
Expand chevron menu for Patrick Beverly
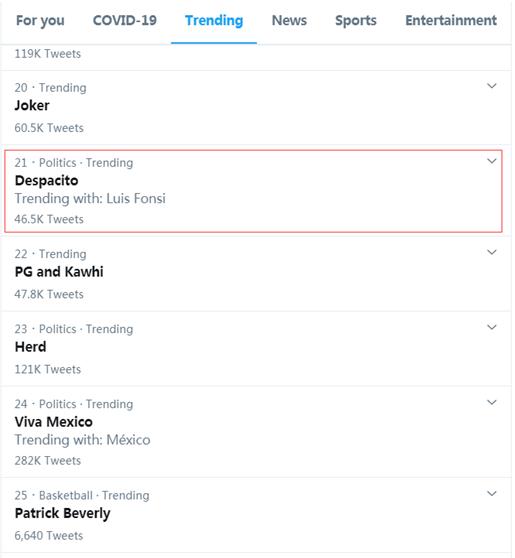(491, 494)
